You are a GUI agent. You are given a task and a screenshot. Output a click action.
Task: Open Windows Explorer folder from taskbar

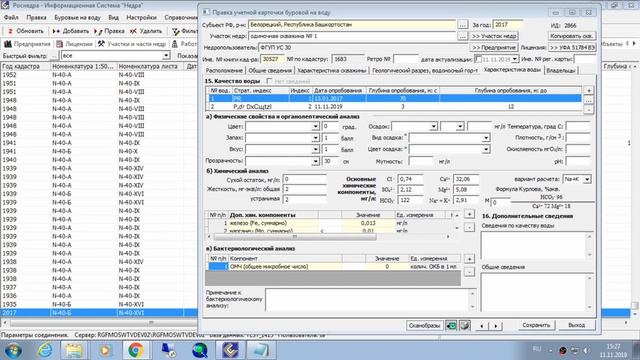click(x=74, y=350)
